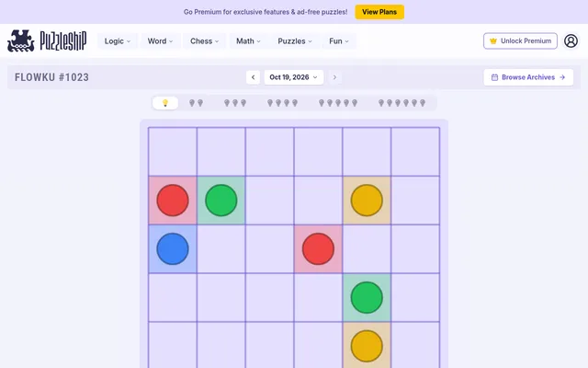Viewport: 588px width, 368px height.
Task: Open Browse Archives link
Action: coord(528,77)
